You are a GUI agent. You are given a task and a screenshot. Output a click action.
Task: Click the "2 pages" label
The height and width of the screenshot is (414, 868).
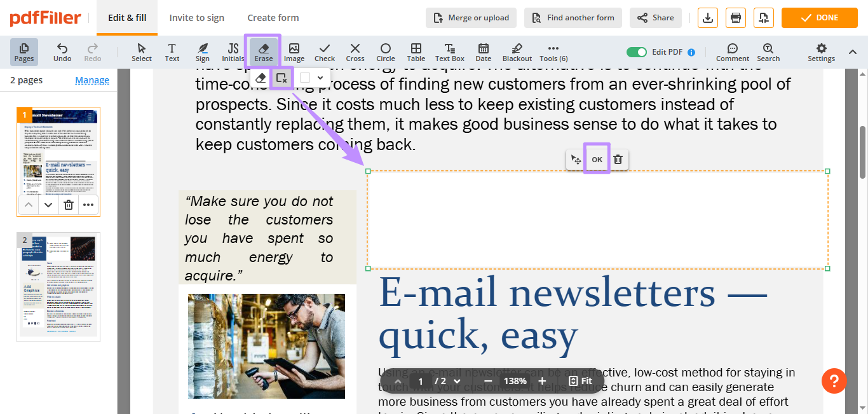(27, 80)
